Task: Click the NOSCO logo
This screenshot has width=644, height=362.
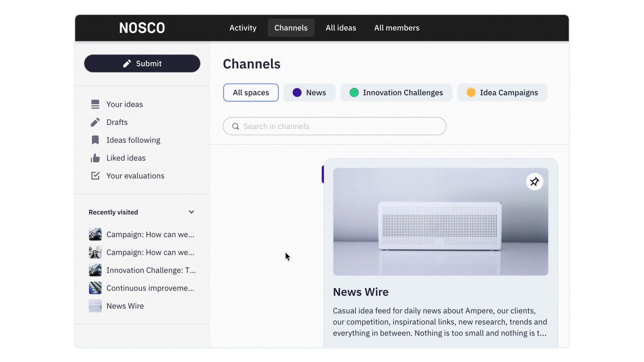Action: pyautogui.click(x=142, y=28)
